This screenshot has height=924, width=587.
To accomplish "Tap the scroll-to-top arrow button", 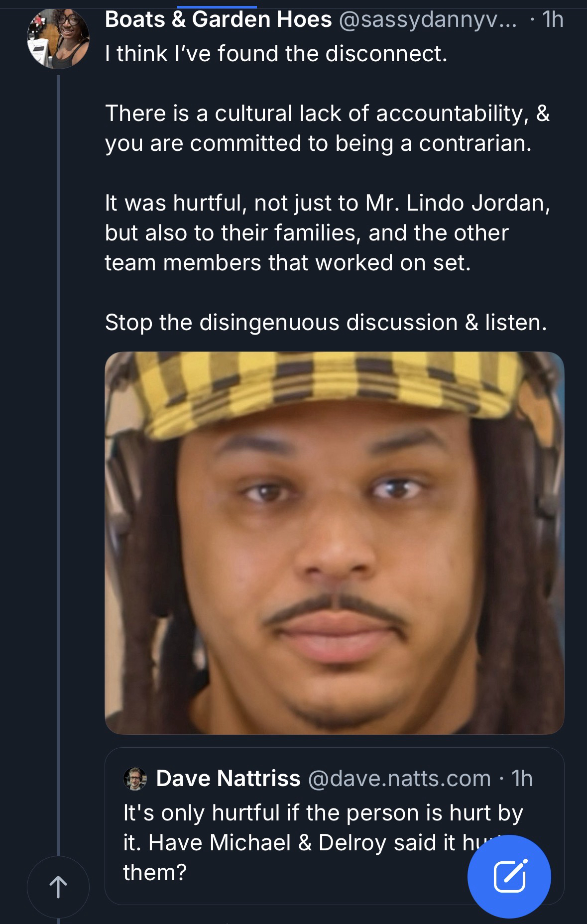I will [x=58, y=887].
